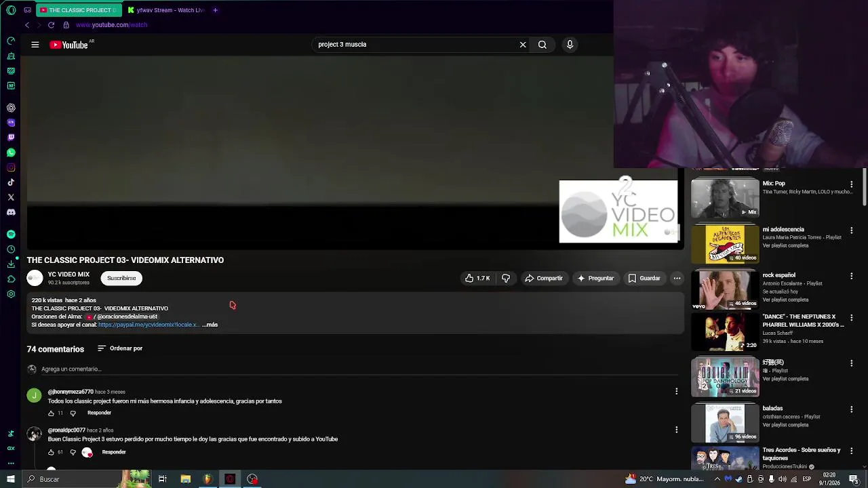The image size is (868, 488).
Task: Open Discord in the Opera sidebar
Action: [x=11, y=212]
